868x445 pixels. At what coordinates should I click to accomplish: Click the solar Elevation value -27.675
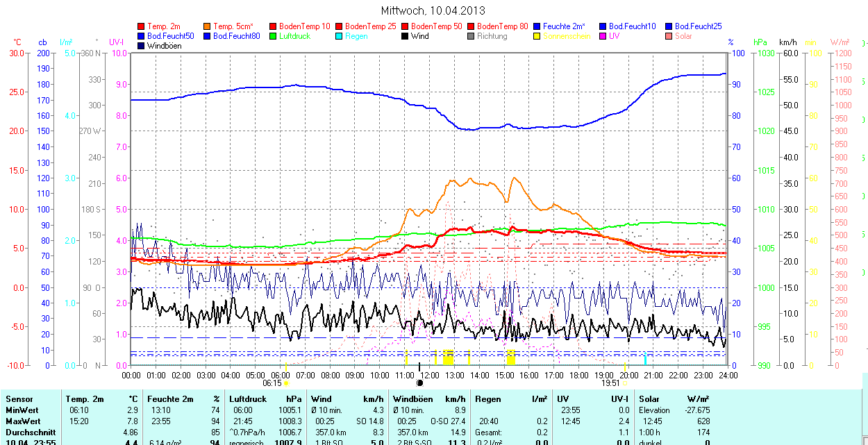tap(696, 410)
